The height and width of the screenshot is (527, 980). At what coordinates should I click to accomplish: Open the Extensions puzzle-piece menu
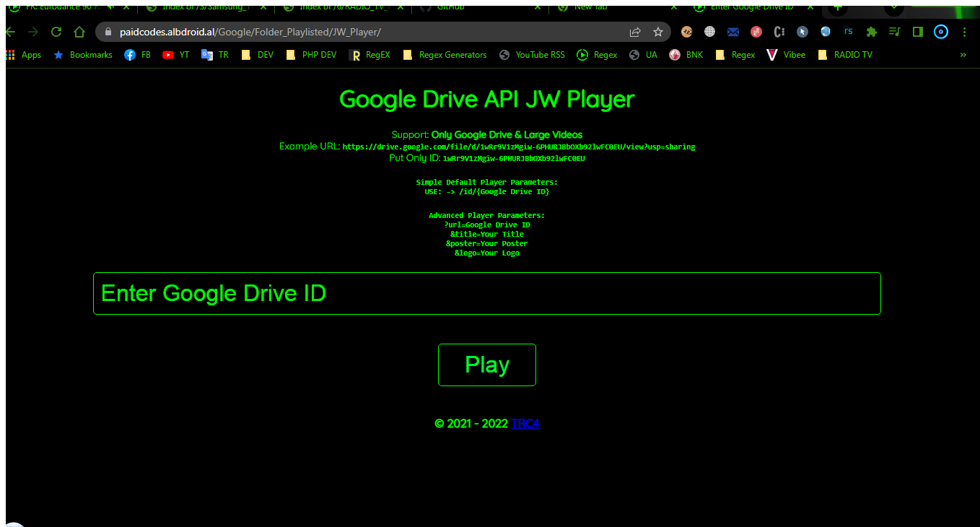tap(872, 32)
